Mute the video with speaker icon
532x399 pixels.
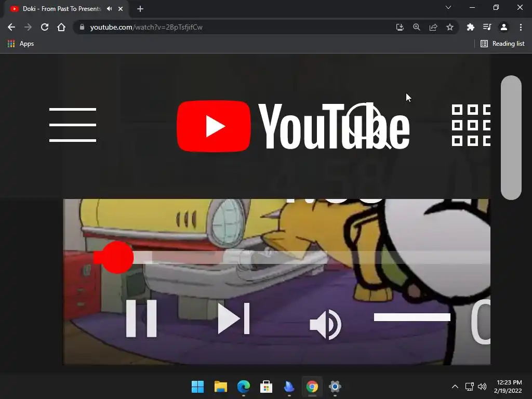(x=325, y=324)
